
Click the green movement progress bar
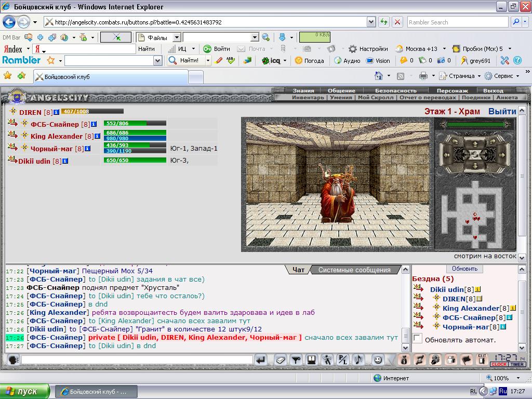(x=475, y=125)
